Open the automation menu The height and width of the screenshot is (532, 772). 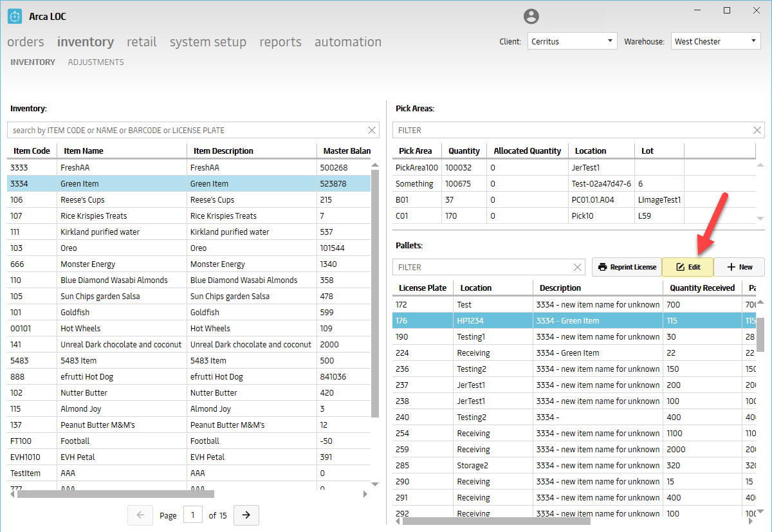pyautogui.click(x=348, y=42)
